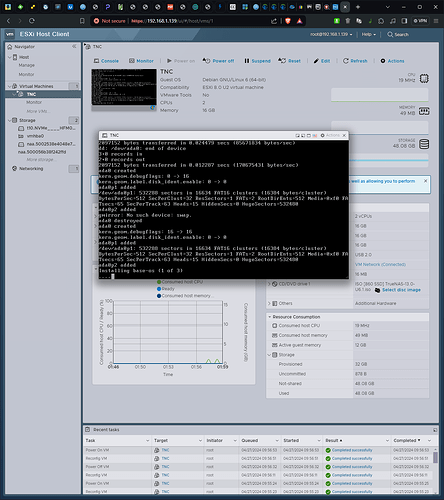Click the Power off icon button
The image size is (444, 500).
pyautogui.click(x=206, y=61)
